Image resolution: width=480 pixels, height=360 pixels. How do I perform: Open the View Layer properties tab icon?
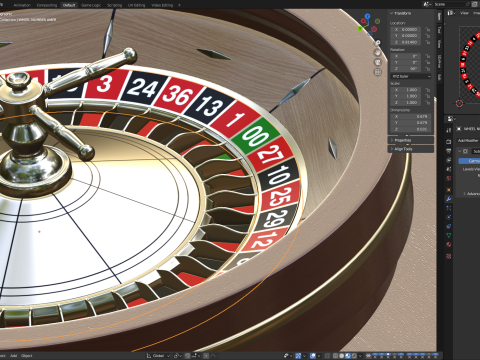[x=449, y=160]
